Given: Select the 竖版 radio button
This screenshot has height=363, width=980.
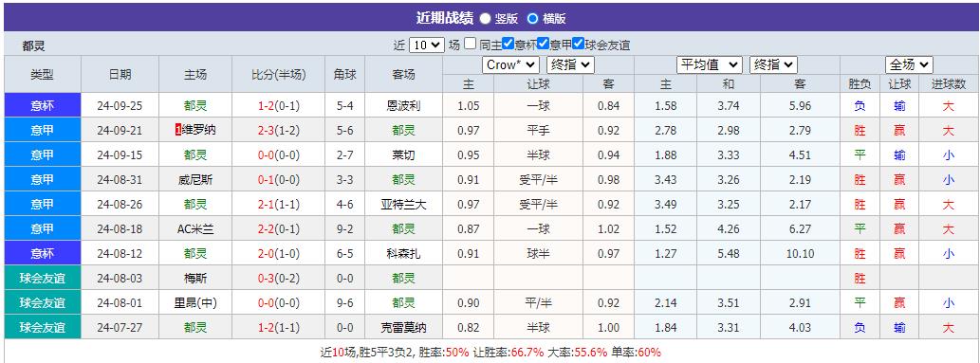Looking at the screenshot, I should 485,19.
